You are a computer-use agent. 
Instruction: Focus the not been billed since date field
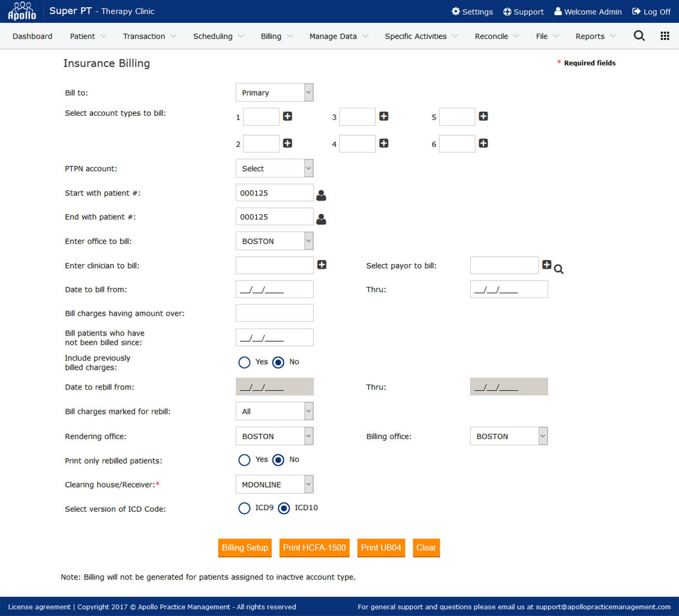pos(275,337)
